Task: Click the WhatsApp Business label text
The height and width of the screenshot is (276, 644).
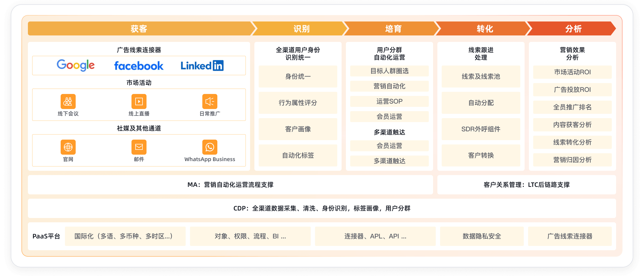Action: (x=210, y=159)
